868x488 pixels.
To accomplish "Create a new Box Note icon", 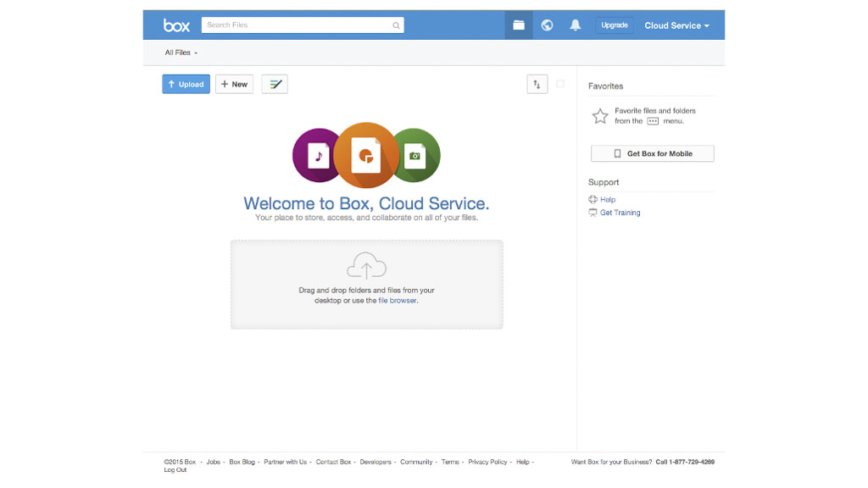I will tap(275, 84).
